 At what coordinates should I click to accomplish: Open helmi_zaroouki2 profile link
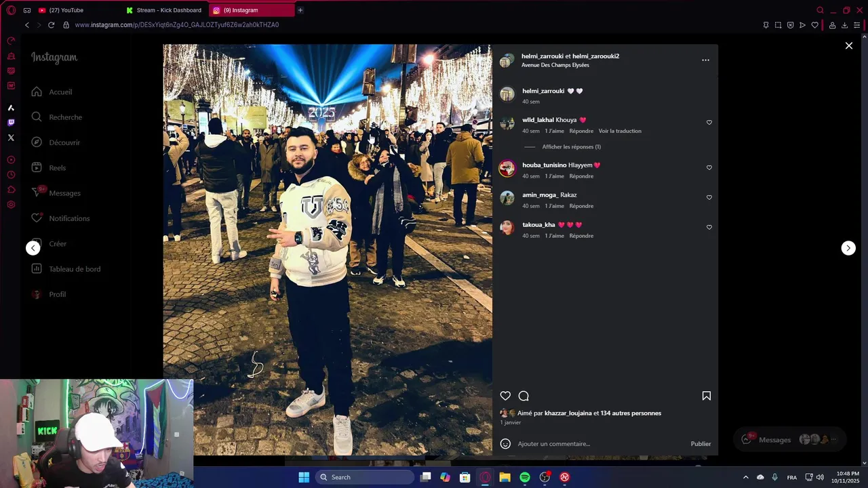[595, 56]
